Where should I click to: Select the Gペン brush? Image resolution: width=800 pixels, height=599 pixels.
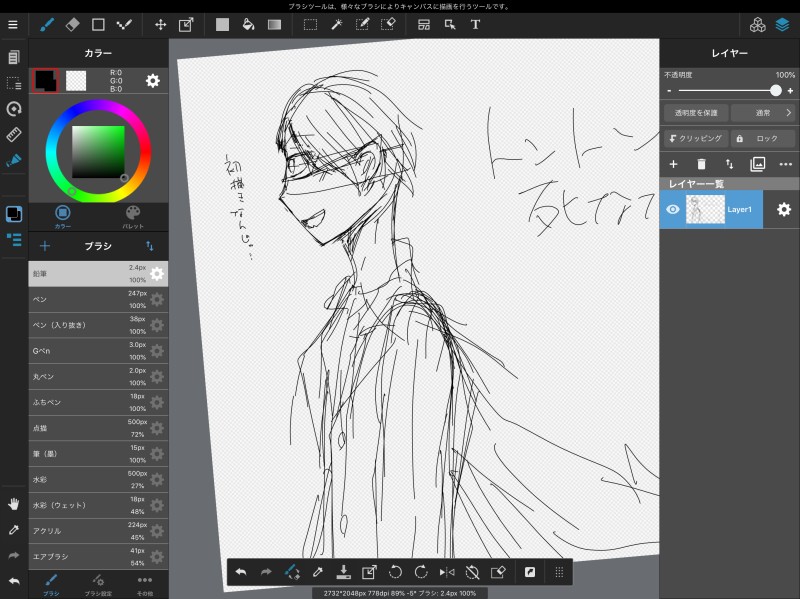click(98, 351)
